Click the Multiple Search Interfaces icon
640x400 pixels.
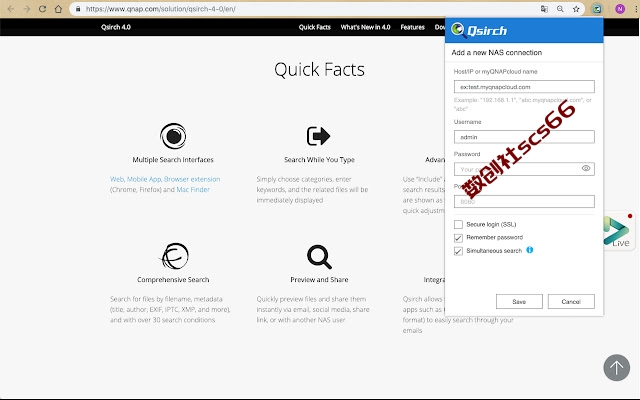pos(173,136)
